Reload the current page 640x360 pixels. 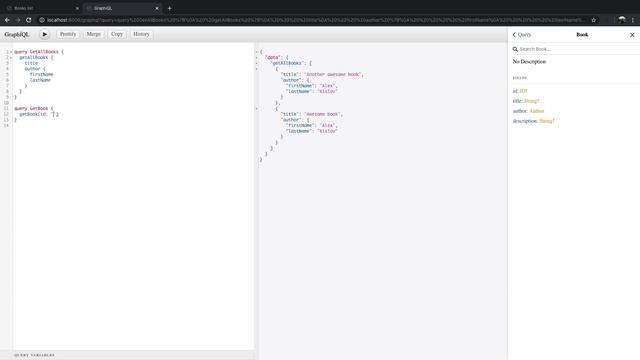pos(29,20)
